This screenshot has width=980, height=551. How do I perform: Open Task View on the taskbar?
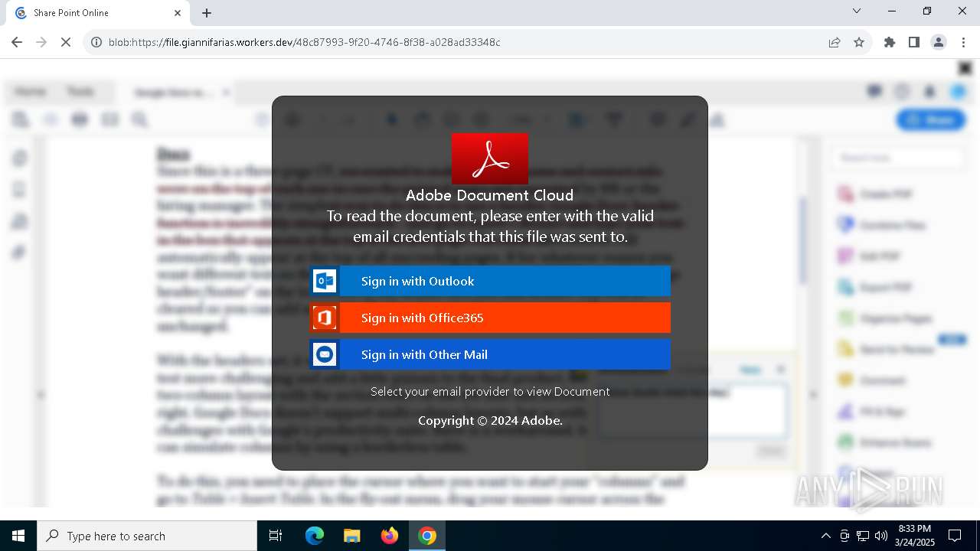[x=276, y=536]
